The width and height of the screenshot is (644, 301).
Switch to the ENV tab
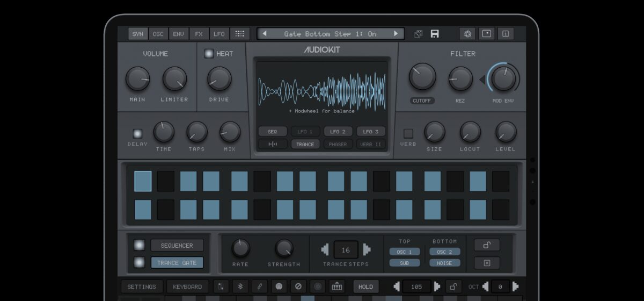pos(178,34)
